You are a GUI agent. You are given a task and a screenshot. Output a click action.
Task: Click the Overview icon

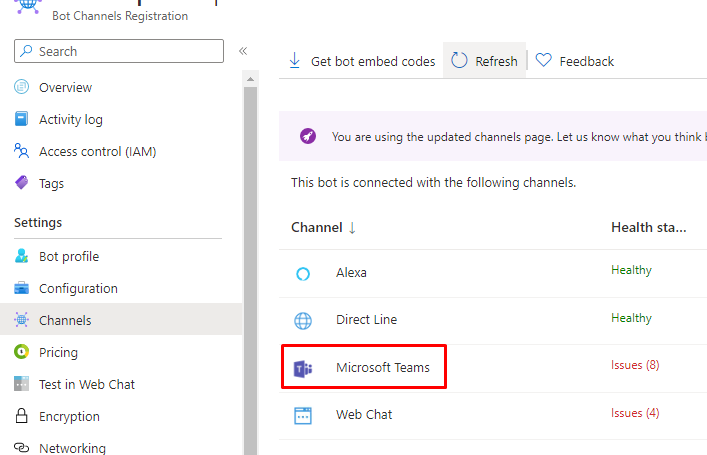[22, 87]
